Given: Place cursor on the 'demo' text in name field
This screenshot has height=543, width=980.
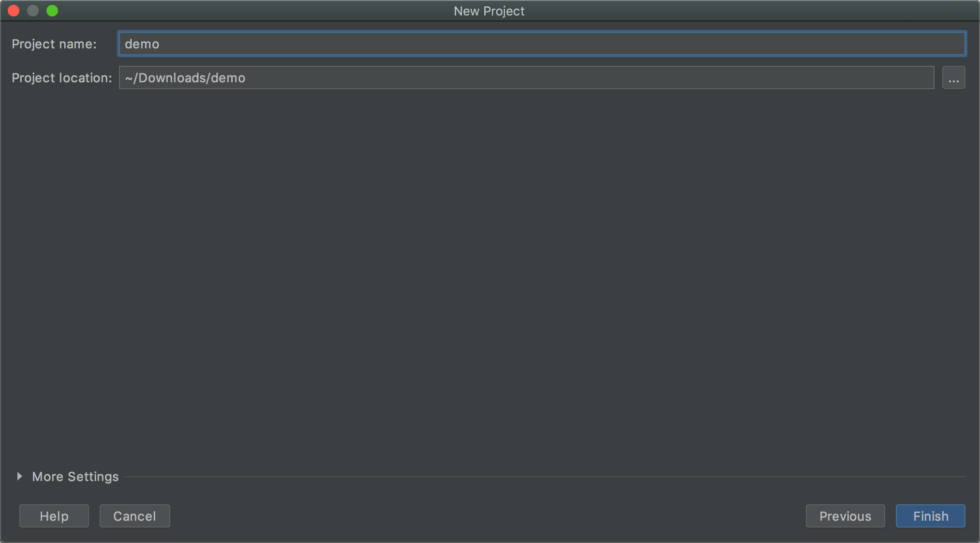Looking at the screenshot, I should click(x=142, y=44).
